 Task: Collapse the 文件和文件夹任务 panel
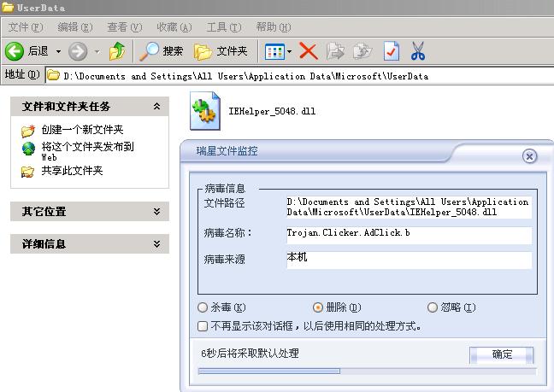[x=156, y=106]
